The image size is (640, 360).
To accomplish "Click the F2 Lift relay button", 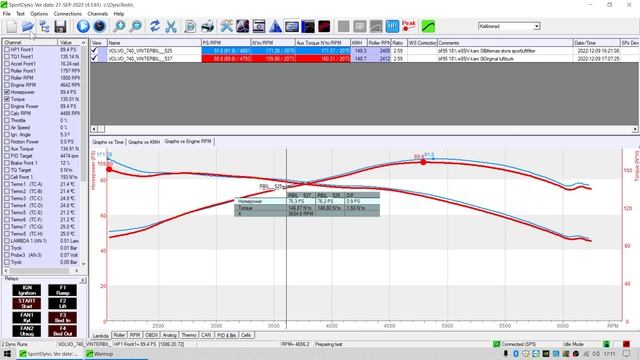I will pos(62,303).
